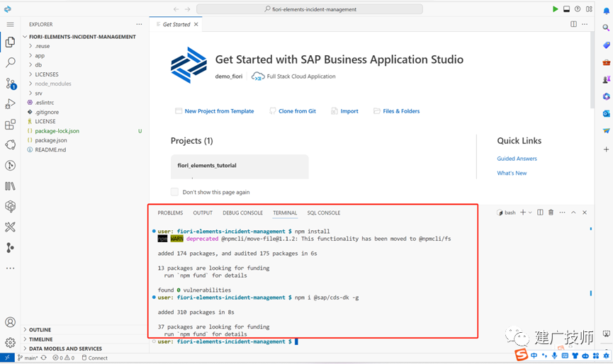Click main branch in status bar
This screenshot has height=364, width=613.
pyautogui.click(x=28, y=358)
